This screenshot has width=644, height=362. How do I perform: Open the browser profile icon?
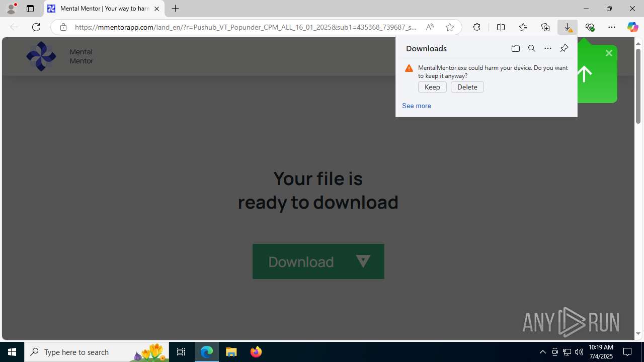pos(11,9)
